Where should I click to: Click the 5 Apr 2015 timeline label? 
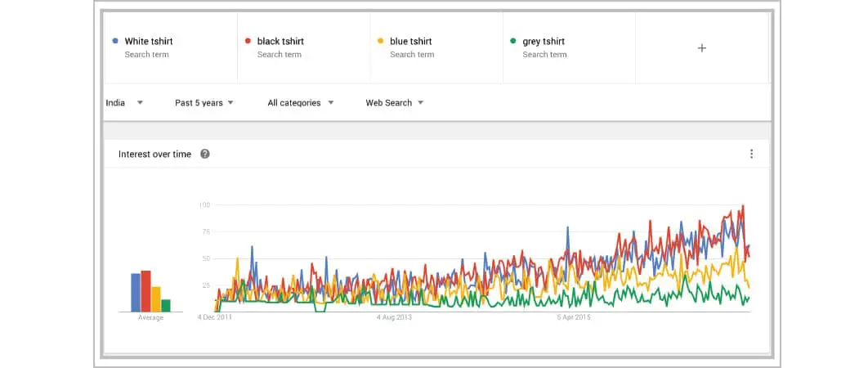pos(574,317)
